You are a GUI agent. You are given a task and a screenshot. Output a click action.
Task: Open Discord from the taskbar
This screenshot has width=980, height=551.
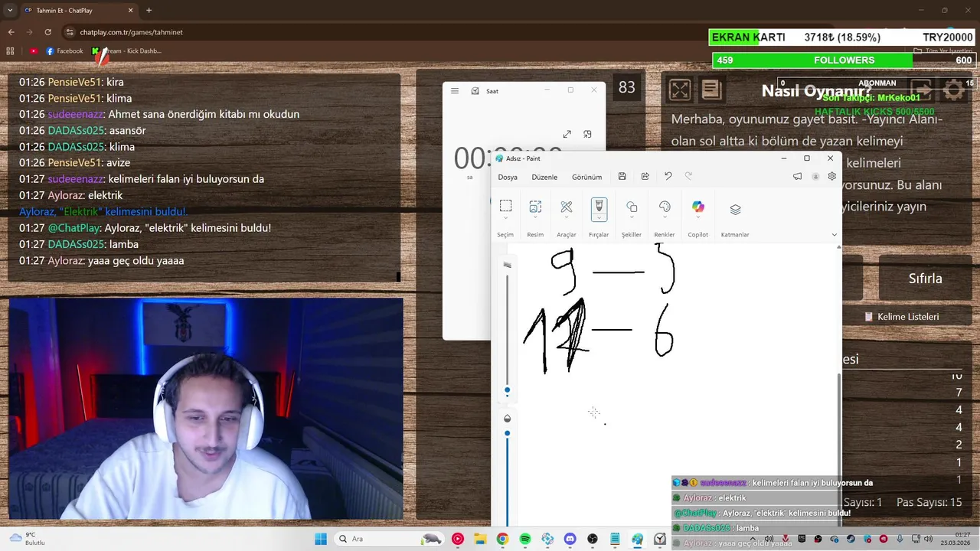click(x=570, y=539)
